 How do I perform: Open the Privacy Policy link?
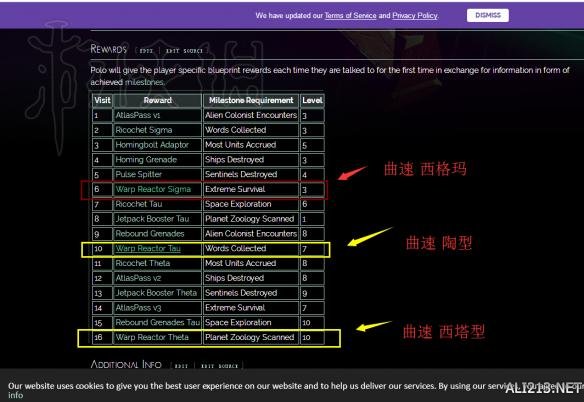click(415, 16)
